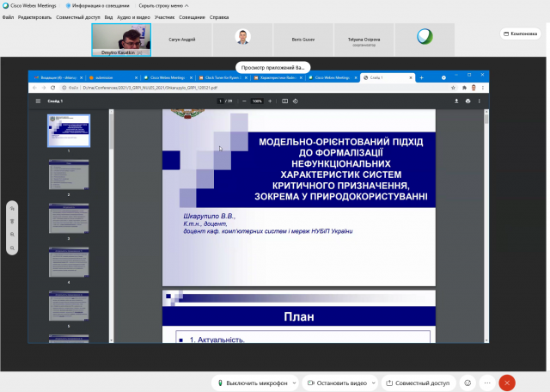Open the more options ellipsis button

click(487, 383)
